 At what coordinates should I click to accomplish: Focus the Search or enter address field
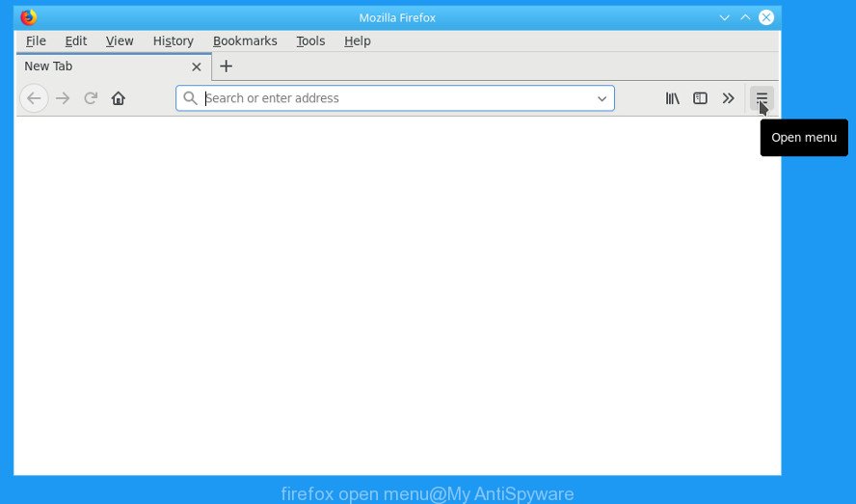(395, 98)
